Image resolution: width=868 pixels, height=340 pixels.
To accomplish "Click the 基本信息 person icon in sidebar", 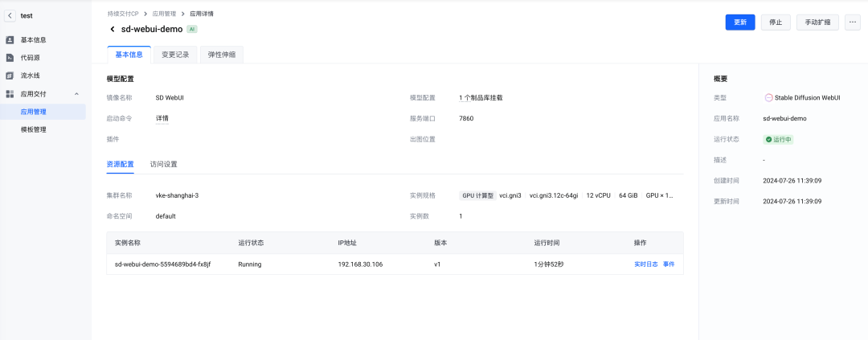I will tap(10, 39).
